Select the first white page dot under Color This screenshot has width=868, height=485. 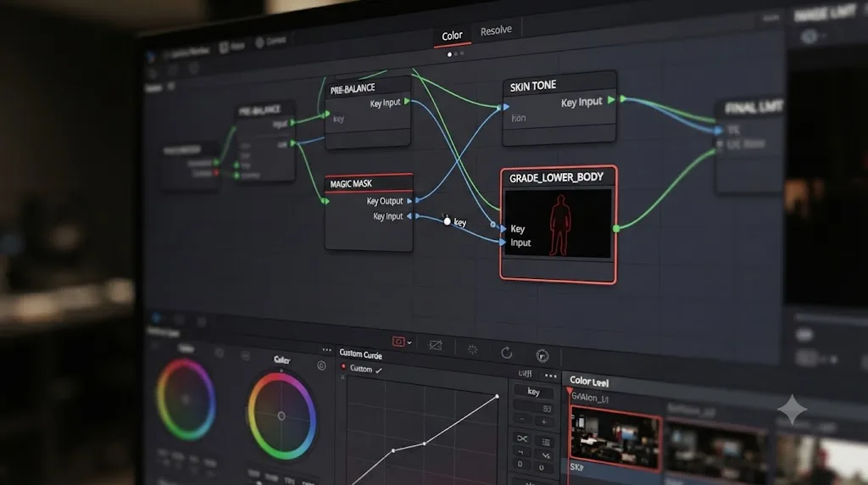(x=449, y=54)
